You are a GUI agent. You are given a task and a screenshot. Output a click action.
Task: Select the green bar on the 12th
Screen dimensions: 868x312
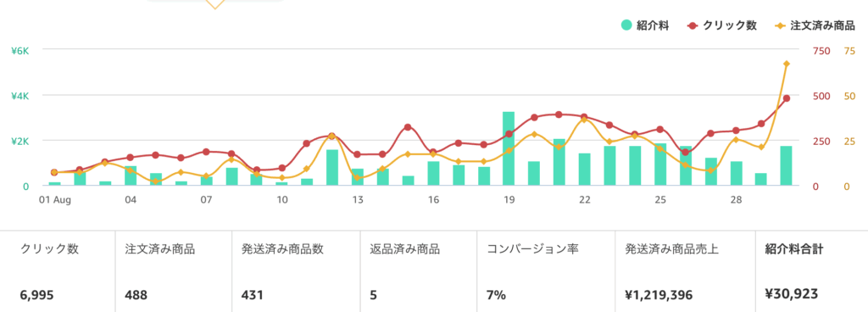(332, 168)
